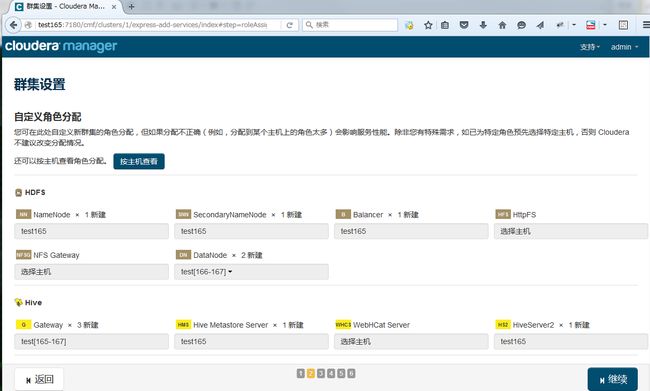
Task: Click the NFS Gateway role badge
Action: [23, 255]
